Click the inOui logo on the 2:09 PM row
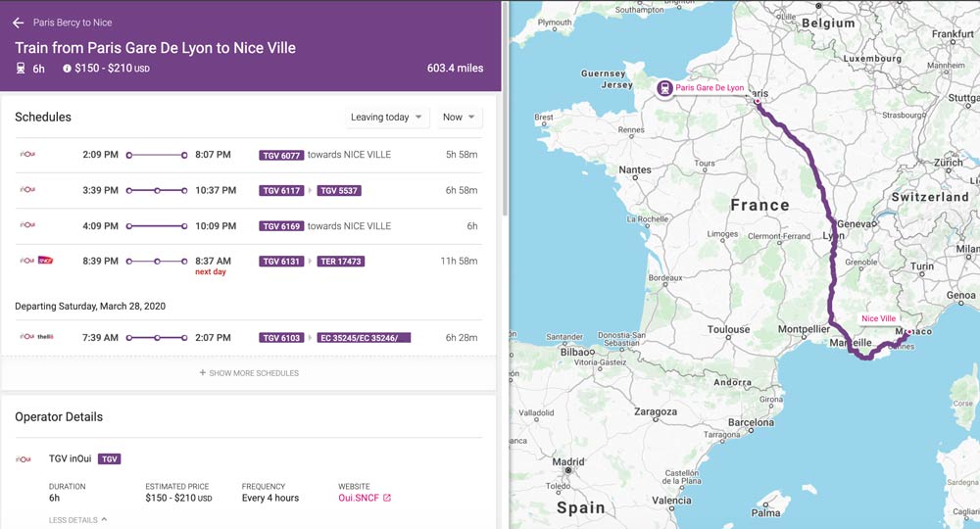The image size is (980, 529). tap(27, 154)
